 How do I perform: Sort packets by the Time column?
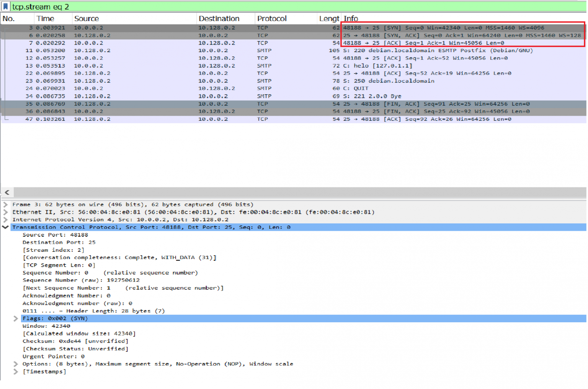tap(46, 18)
